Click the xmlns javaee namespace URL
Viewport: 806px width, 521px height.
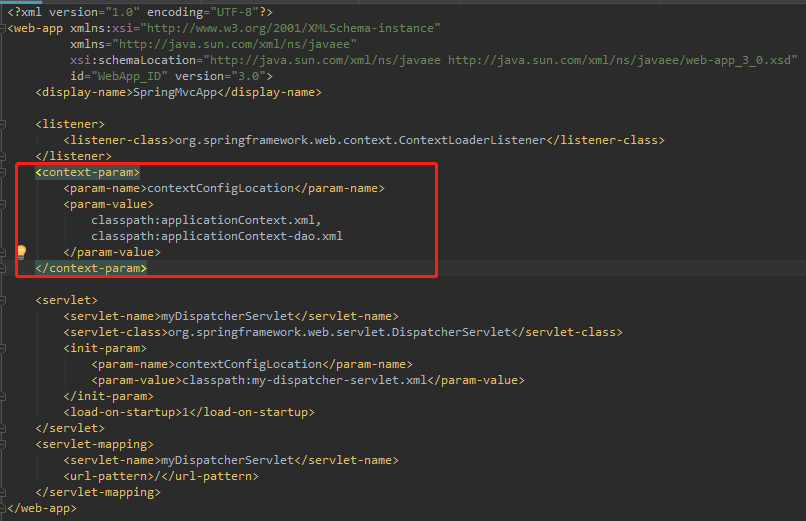coord(234,44)
